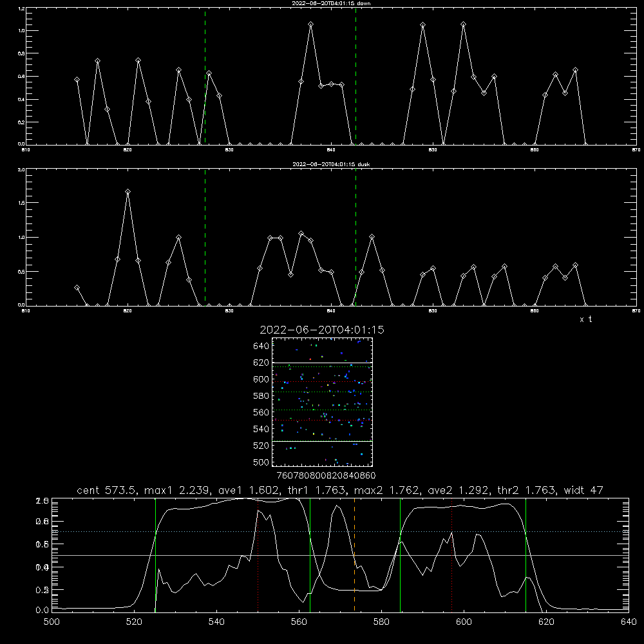Click y-axis label 500 on image map
Image resolution: width=644 pixels, height=644 pixels.
261,462
